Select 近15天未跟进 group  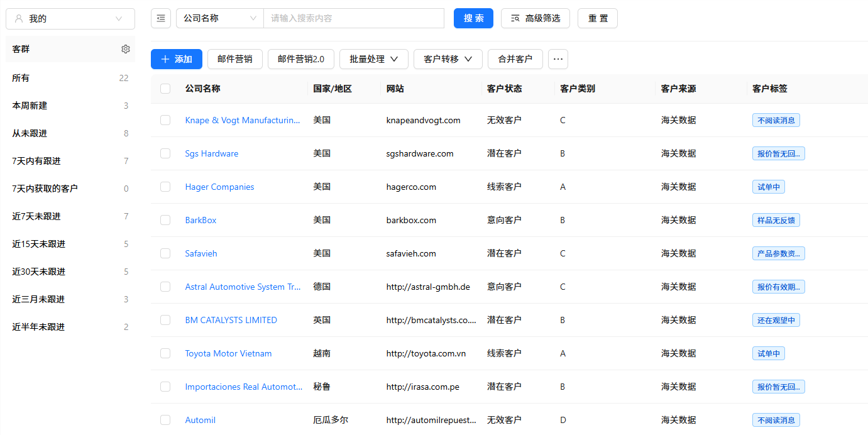click(70, 244)
